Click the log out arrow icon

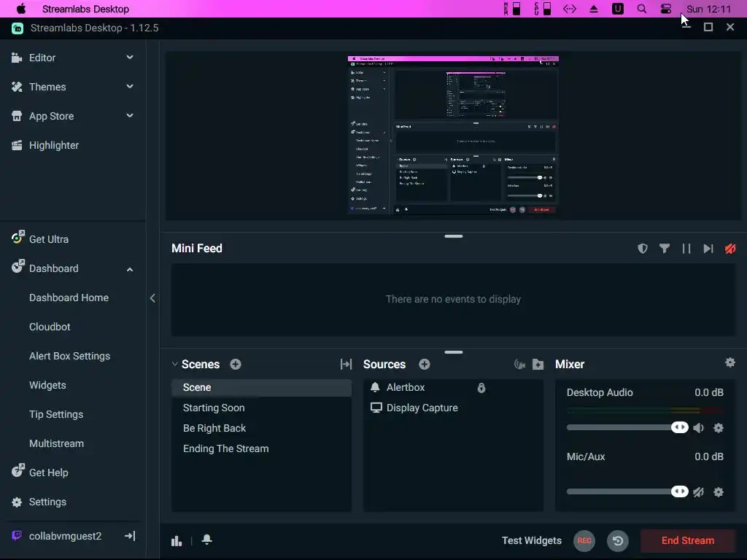[130, 536]
